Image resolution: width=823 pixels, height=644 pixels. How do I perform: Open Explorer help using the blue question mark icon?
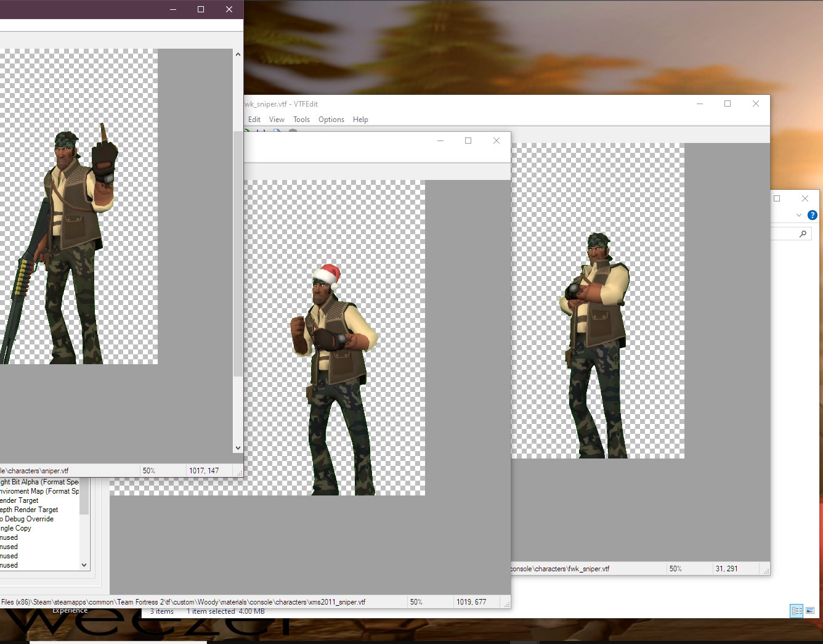point(812,215)
